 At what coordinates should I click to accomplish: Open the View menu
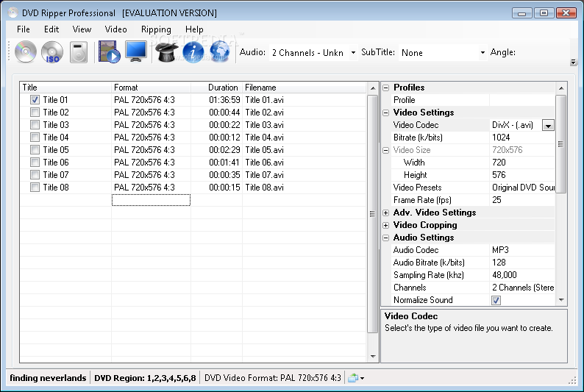click(x=82, y=29)
